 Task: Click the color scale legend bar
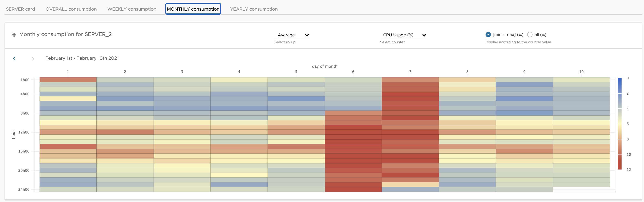click(619, 124)
